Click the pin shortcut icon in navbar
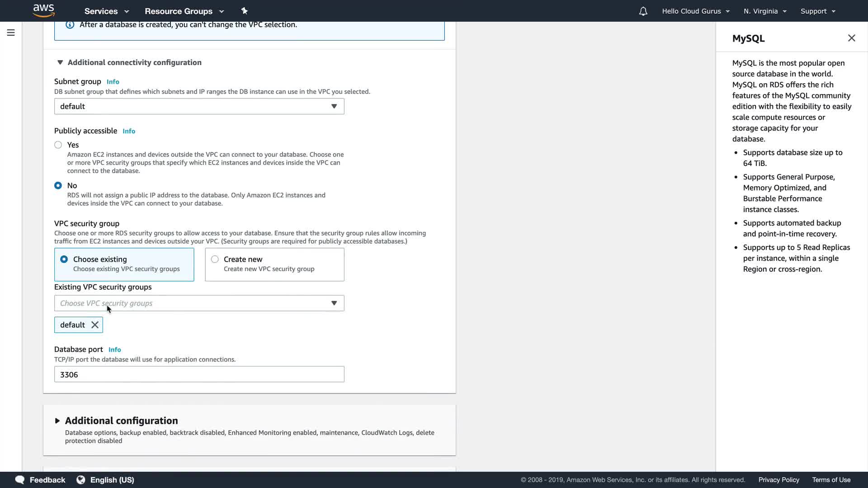The height and width of the screenshot is (488, 868). (244, 11)
